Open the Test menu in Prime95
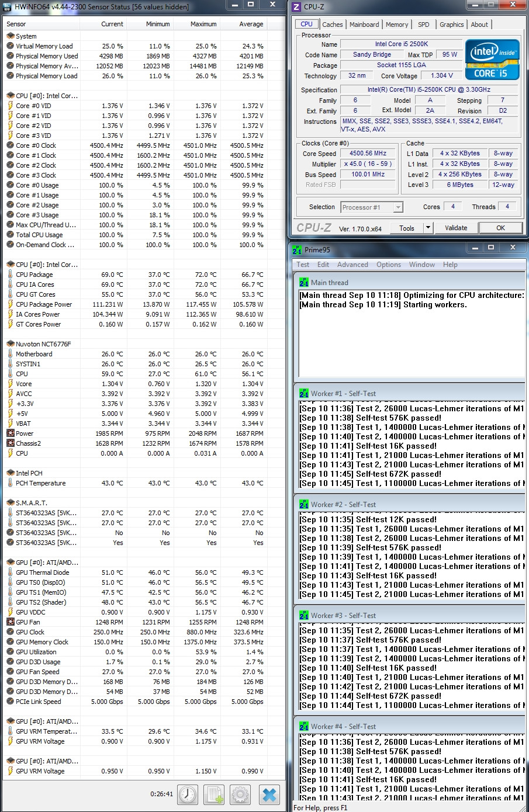Viewport: 529px width, 812px height. [303, 265]
